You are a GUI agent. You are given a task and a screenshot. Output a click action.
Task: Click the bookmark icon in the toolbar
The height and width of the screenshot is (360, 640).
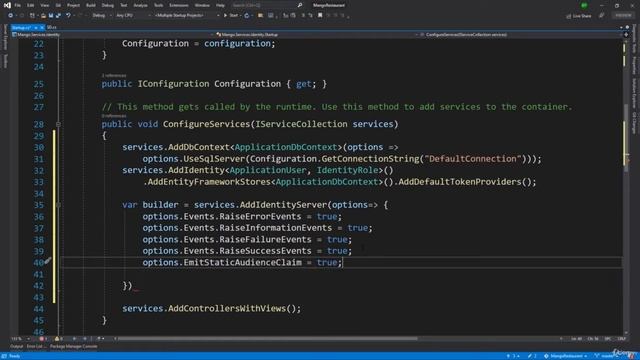click(320, 16)
